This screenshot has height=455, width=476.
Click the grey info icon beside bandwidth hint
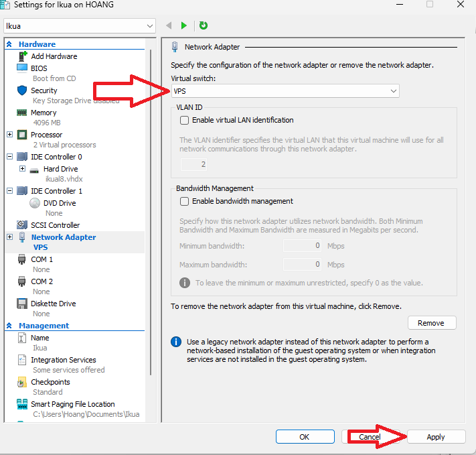point(185,283)
